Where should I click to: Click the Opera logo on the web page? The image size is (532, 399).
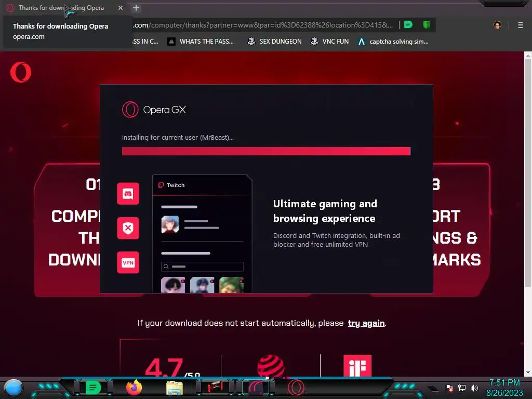pos(21,72)
